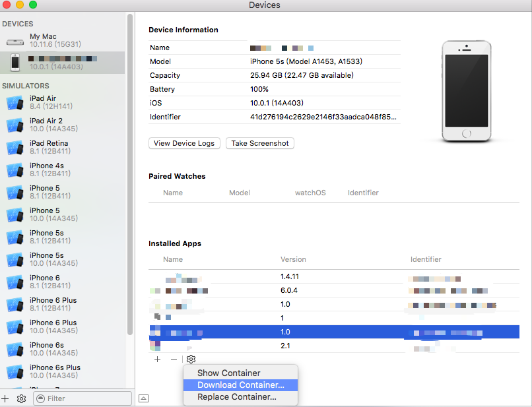
Task: Click the minus icon to remove selected app
Action: (x=173, y=360)
